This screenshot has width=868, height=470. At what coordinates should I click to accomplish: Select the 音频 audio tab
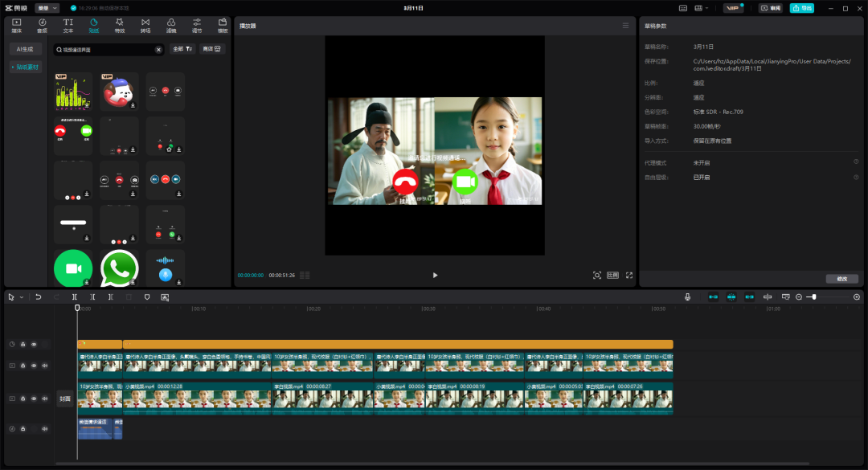tap(42, 25)
